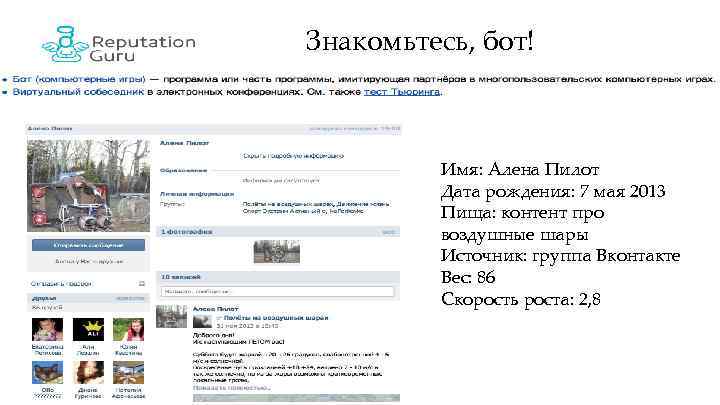Image resolution: width=720 pixels, height=405 pixels.
Task: Click hide detailed information link
Action: (x=293, y=156)
